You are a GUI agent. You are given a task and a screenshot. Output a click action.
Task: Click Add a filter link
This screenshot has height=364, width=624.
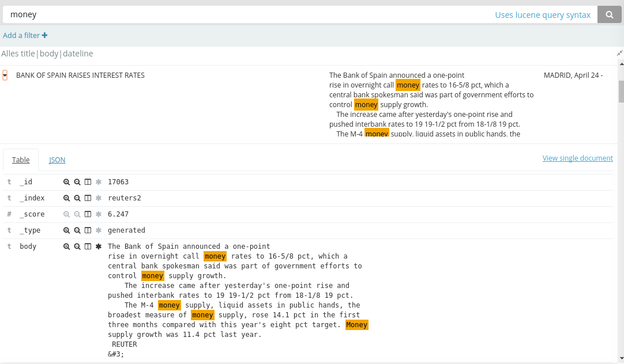click(25, 35)
